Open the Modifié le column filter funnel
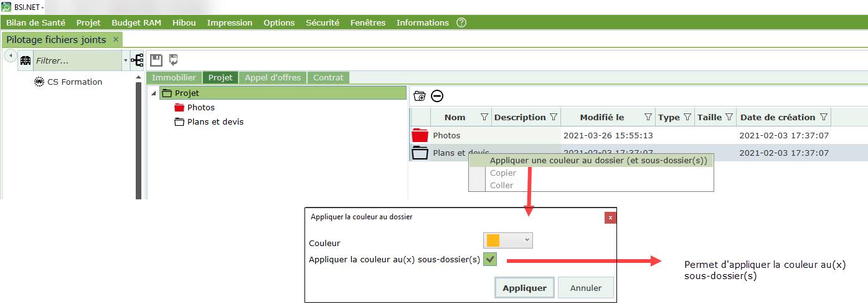This screenshot has width=868, height=304. click(x=648, y=117)
